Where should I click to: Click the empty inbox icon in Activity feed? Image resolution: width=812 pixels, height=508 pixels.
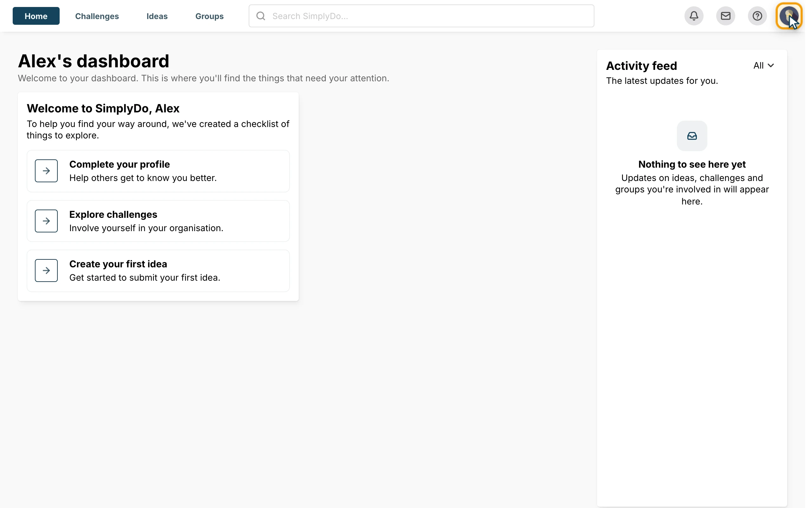click(692, 136)
